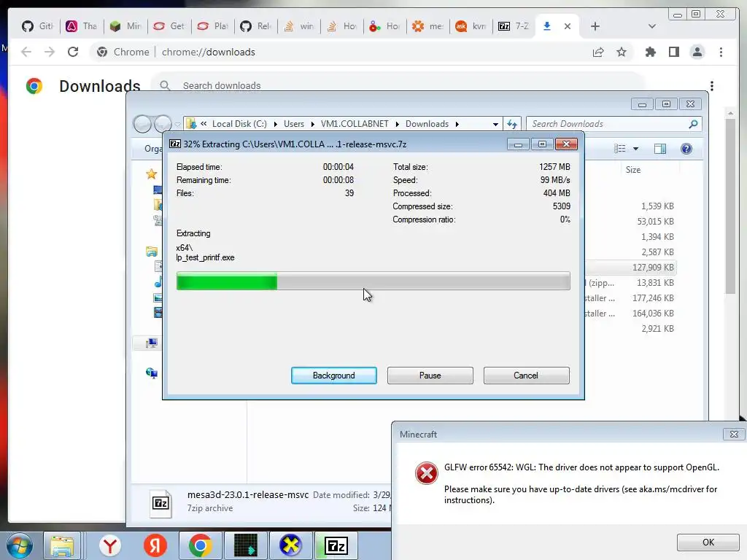Viewport: 747px width, 560px height.
Task: Refresh Explorer folder view
Action: 512,124
